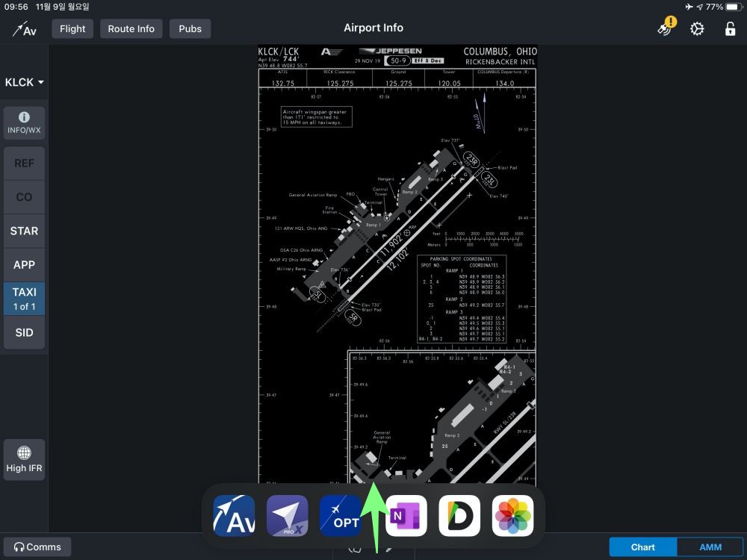Open the Pro X paper plane app

[288, 515]
